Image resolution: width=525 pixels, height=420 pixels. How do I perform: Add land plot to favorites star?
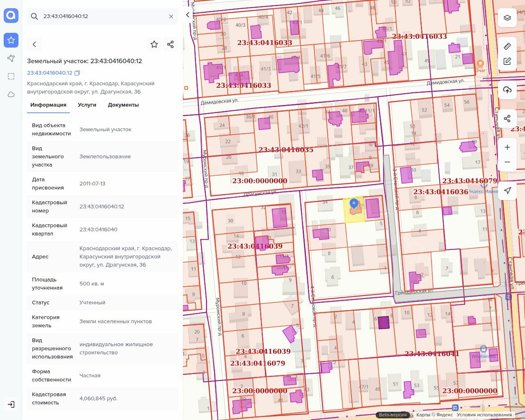154,44
